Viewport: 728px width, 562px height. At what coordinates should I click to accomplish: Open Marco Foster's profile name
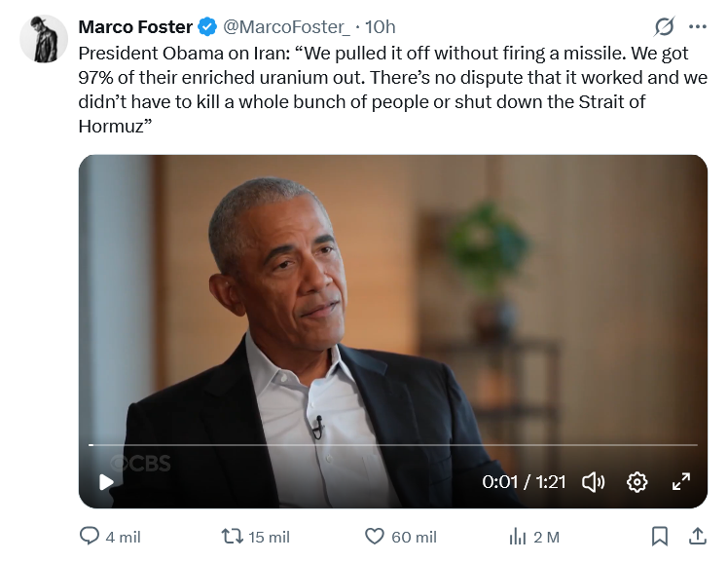tap(135, 27)
